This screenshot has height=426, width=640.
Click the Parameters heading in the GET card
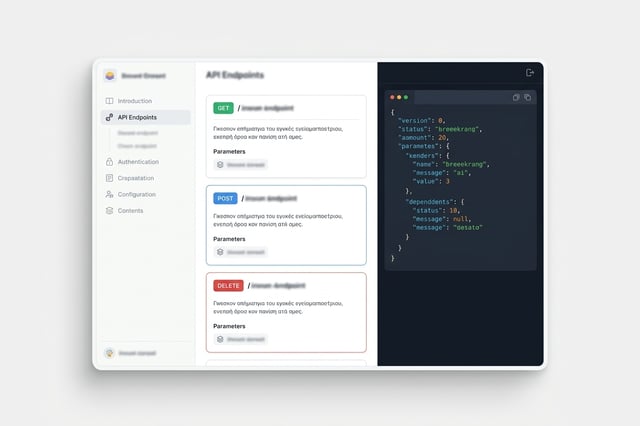229,151
